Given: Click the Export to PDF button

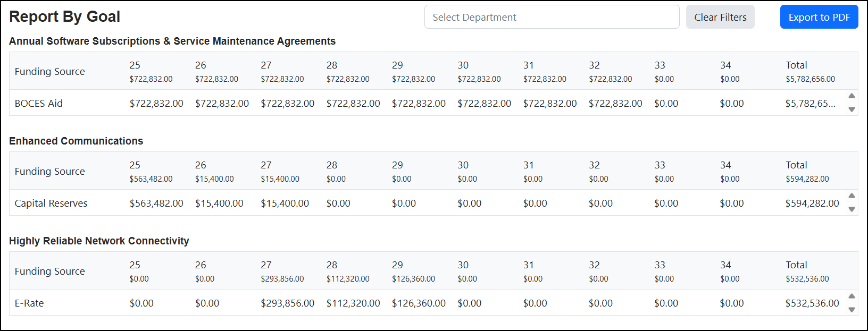Looking at the screenshot, I should pyautogui.click(x=819, y=17).
